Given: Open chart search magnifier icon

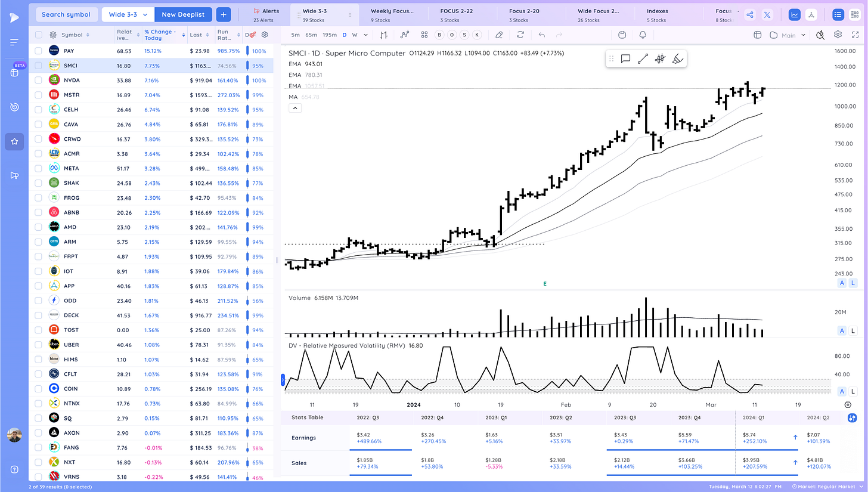Looking at the screenshot, I should (820, 35).
